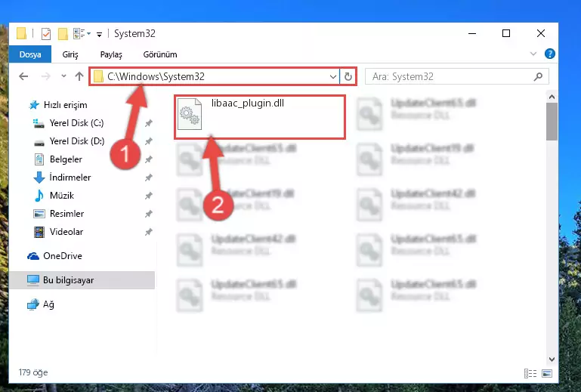581x392 pixels.
Task: Click the pin icon next to Videolar
Action: pos(149,232)
